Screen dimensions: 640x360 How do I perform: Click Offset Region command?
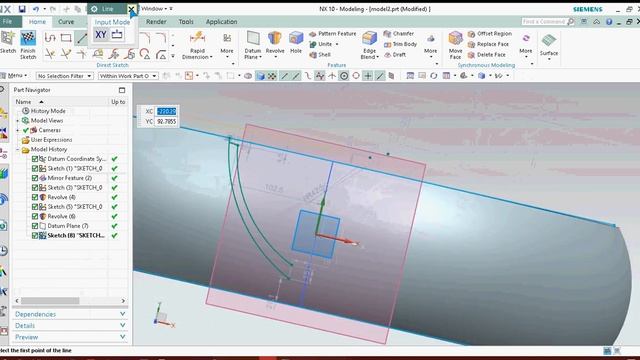[490, 33]
